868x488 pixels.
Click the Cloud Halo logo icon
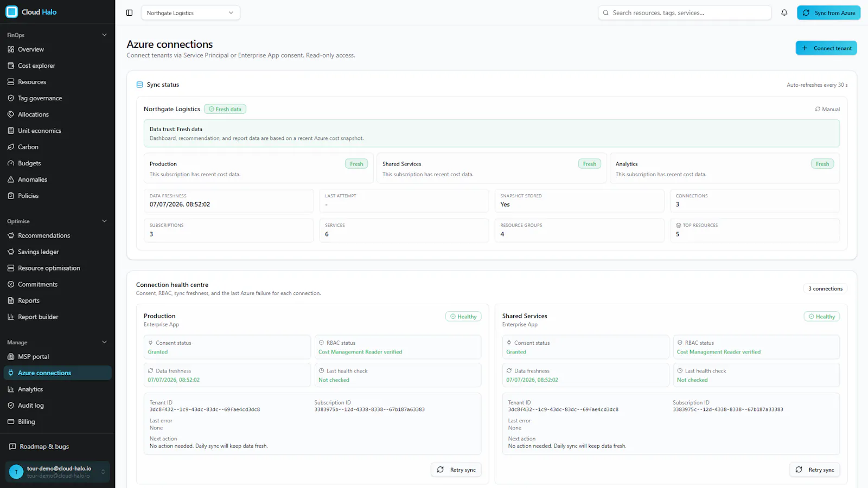11,12
